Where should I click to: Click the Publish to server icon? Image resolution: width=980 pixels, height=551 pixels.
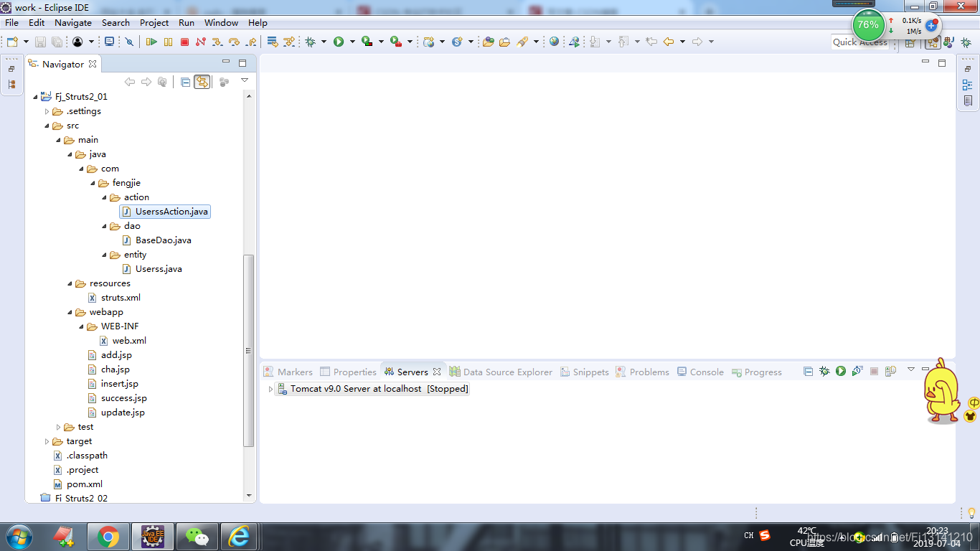click(890, 371)
